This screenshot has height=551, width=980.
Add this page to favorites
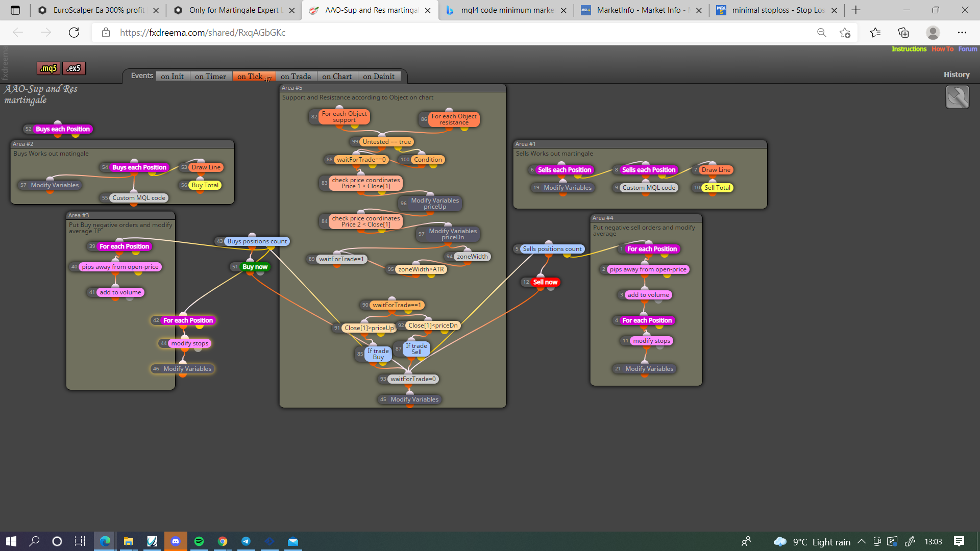tap(845, 33)
